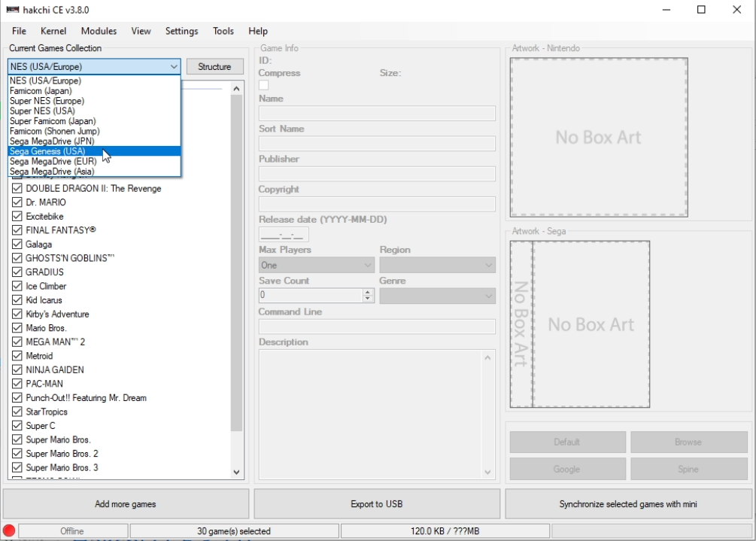The image size is (756, 541).
Task: Choose Sega MegaDrive (EUR) option
Action: click(x=95, y=162)
